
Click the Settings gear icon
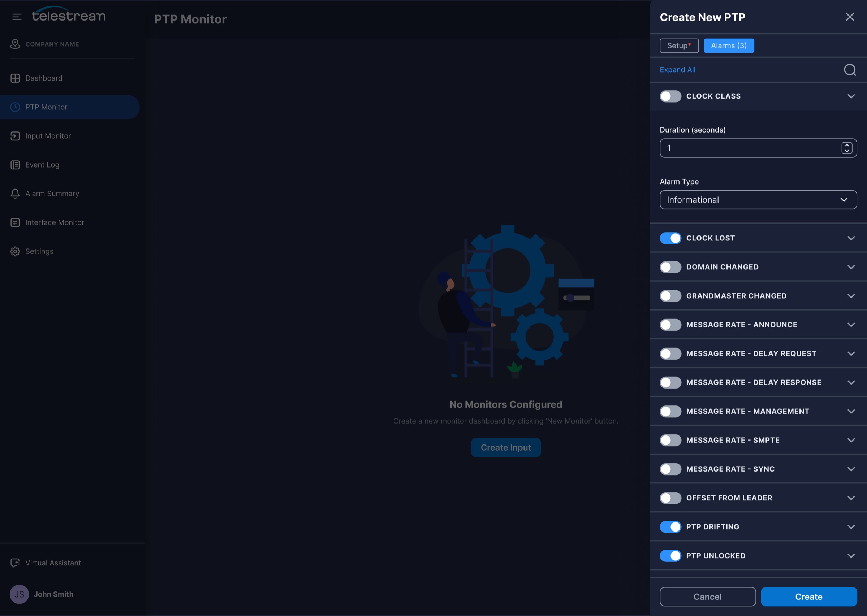(15, 251)
